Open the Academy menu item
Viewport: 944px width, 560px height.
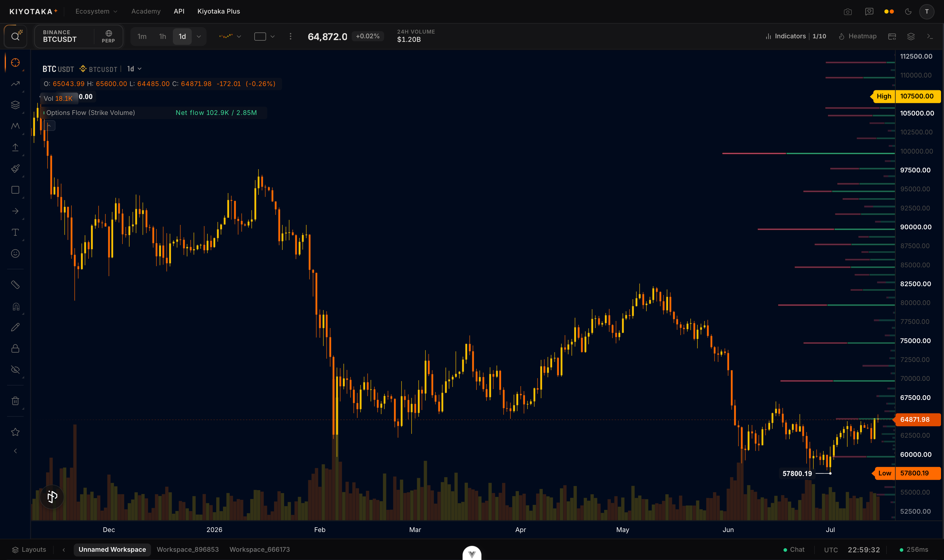coord(146,11)
